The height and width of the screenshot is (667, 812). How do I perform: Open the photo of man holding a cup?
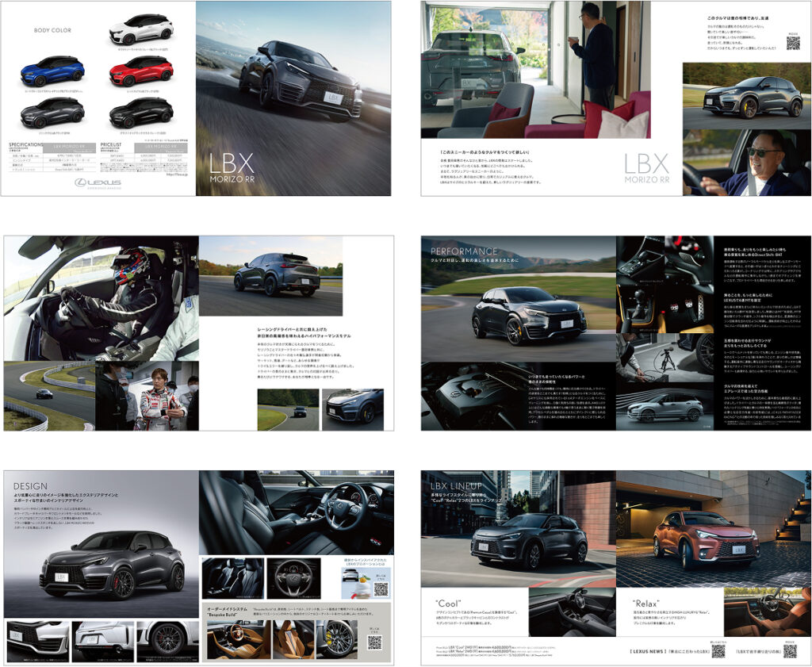[x=535, y=69]
